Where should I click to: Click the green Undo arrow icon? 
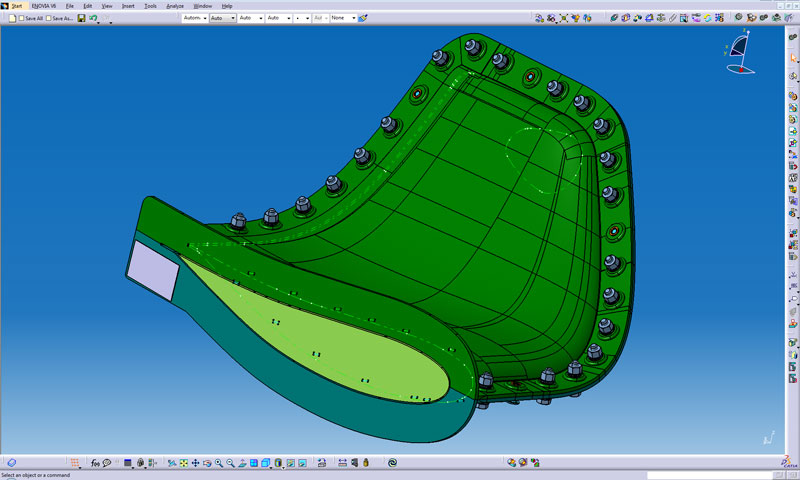(92, 18)
